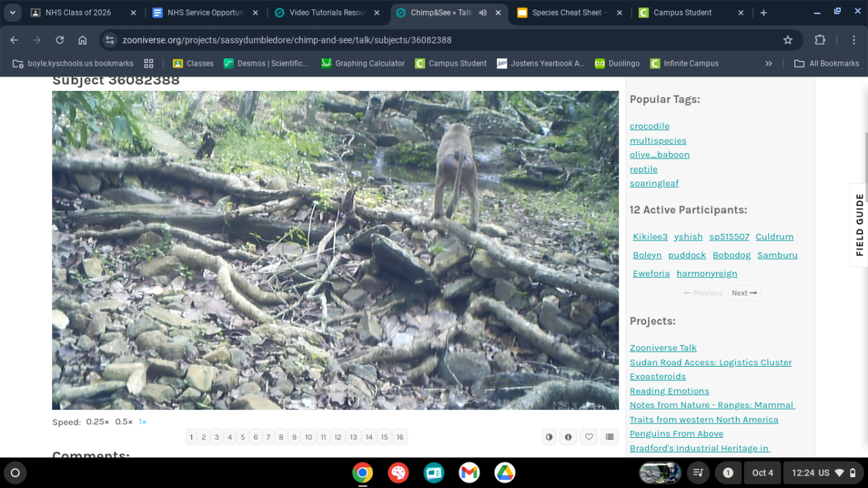Toggle the invert colors icon below image
868x488 pixels.
tap(549, 437)
